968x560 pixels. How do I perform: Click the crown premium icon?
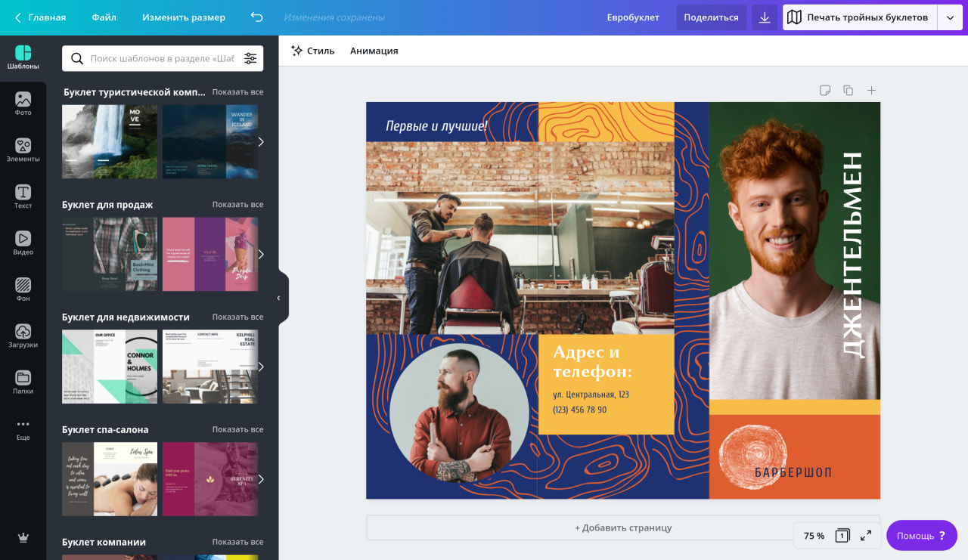[23, 537]
